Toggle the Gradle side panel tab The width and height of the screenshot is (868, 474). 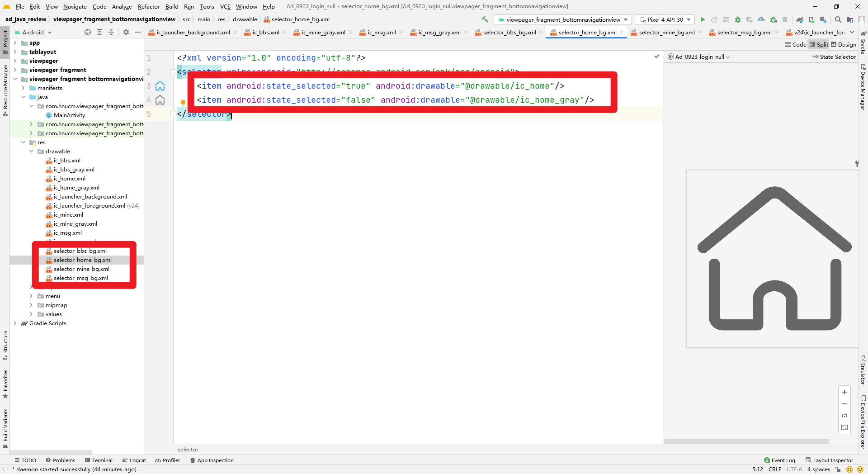(863, 43)
